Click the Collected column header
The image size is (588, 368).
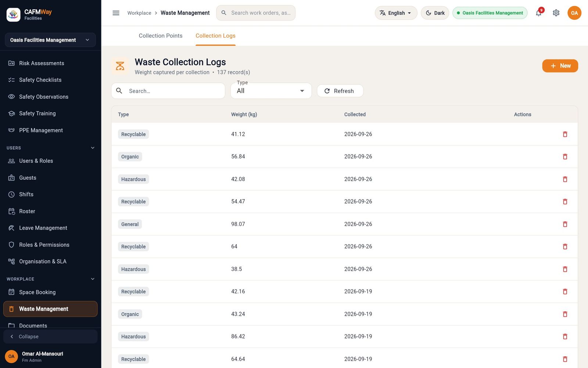pos(355,114)
